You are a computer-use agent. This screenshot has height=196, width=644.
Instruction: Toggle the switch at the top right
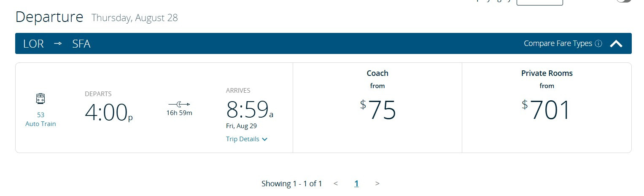(624, 1)
